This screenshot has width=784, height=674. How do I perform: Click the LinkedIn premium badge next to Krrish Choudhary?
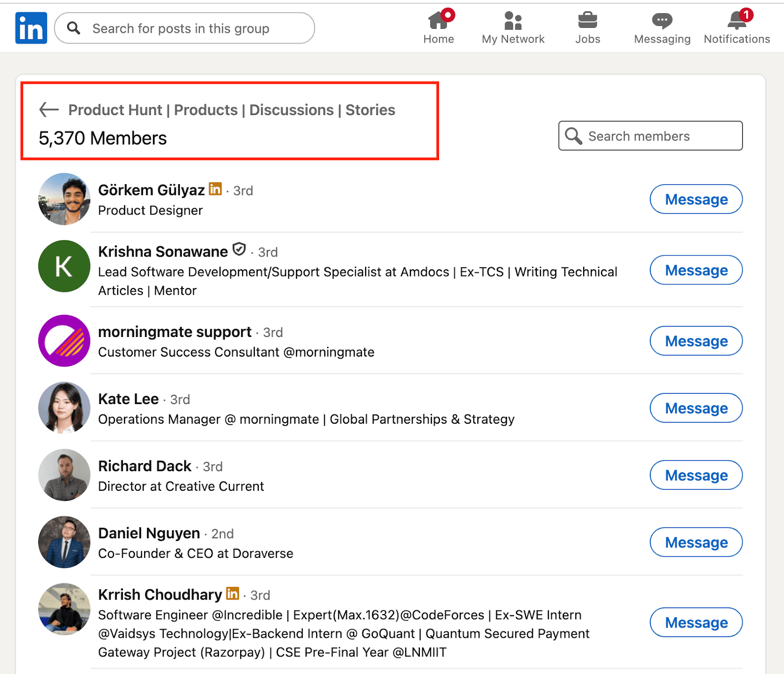click(233, 593)
